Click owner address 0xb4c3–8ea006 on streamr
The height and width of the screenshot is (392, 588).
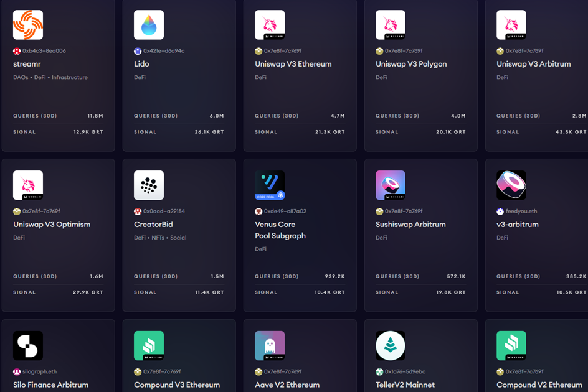[x=44, y=51]
